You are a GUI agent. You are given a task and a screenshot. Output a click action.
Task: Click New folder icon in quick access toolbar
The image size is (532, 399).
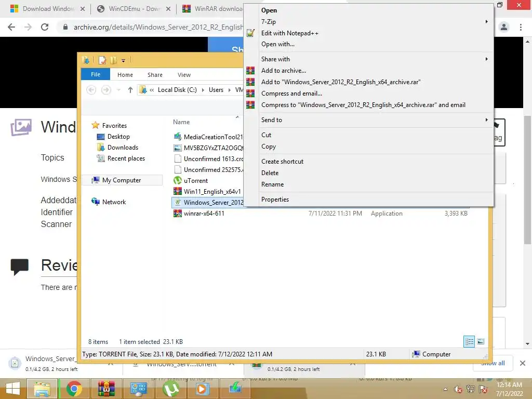tap(113, 60)
